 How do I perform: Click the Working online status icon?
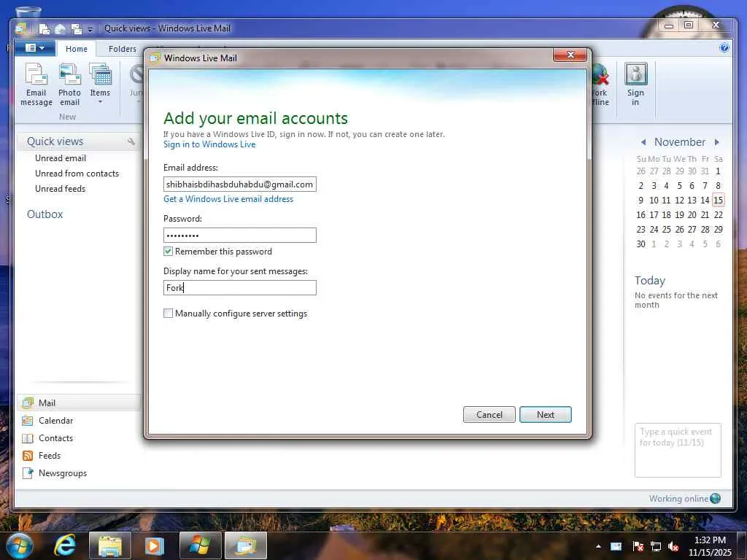(x=715, y=499)
